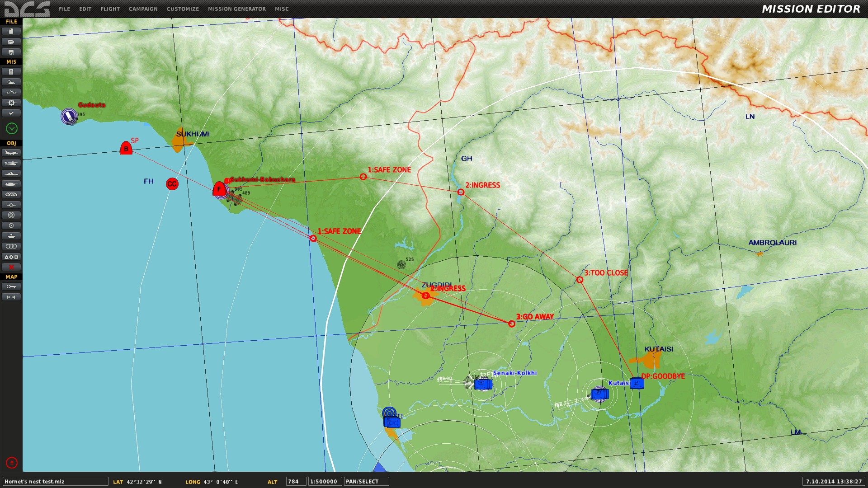Select the blue unit at Kutaisi airfield
The image size is (868, 488).
(x=600, y=394)
